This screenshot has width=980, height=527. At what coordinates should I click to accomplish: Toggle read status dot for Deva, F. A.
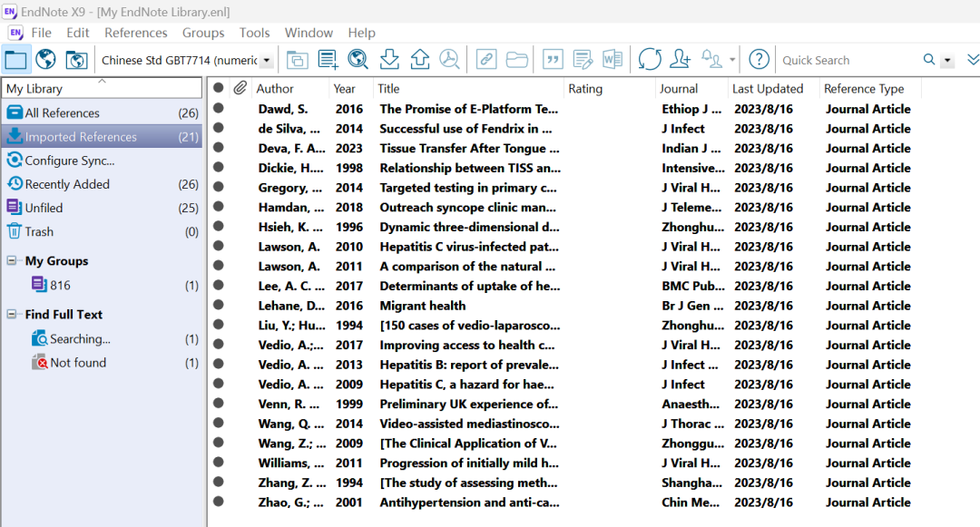218,147
